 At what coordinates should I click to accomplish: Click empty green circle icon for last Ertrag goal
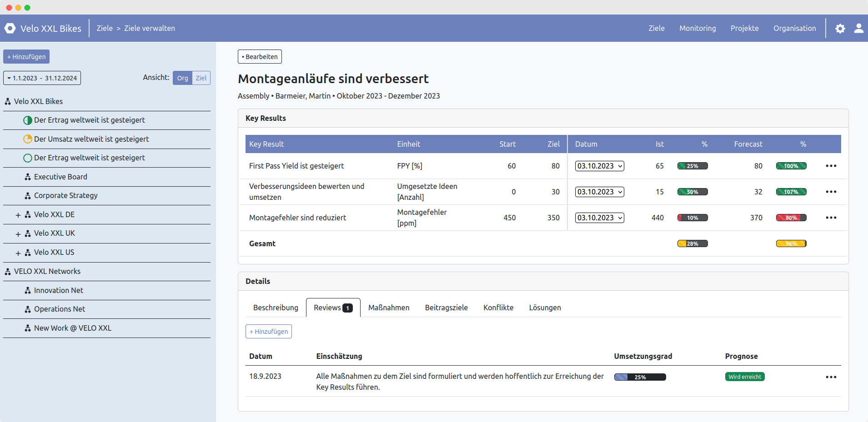click(x=28, y=158)
